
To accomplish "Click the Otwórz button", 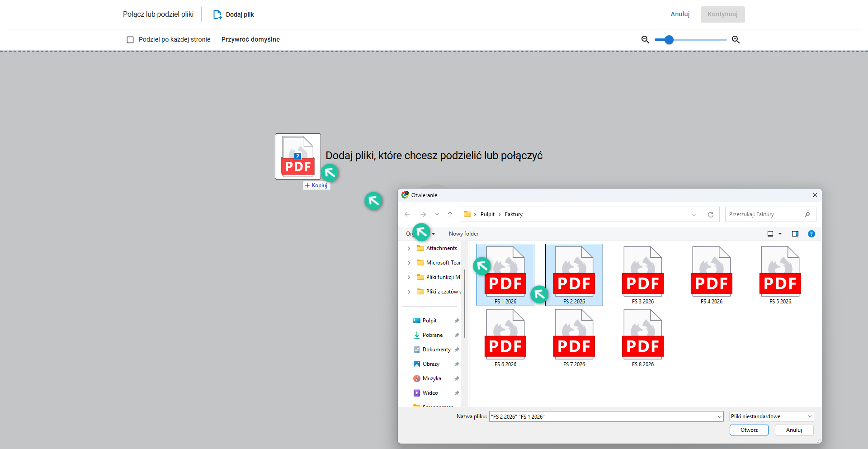I will [x=749, y=430].
